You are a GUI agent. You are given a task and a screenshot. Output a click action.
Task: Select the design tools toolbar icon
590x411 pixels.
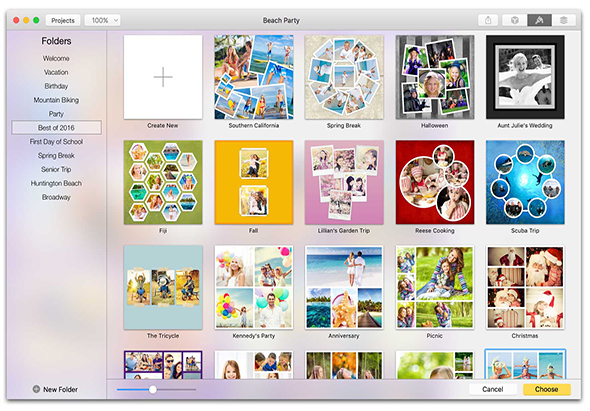coord(539,20)
